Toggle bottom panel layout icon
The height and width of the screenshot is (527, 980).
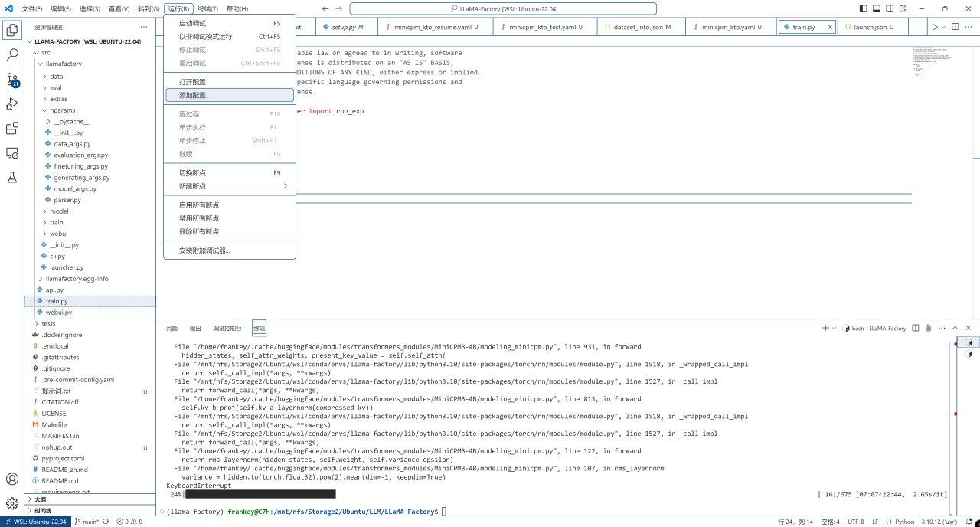click(x=877, y=8)
